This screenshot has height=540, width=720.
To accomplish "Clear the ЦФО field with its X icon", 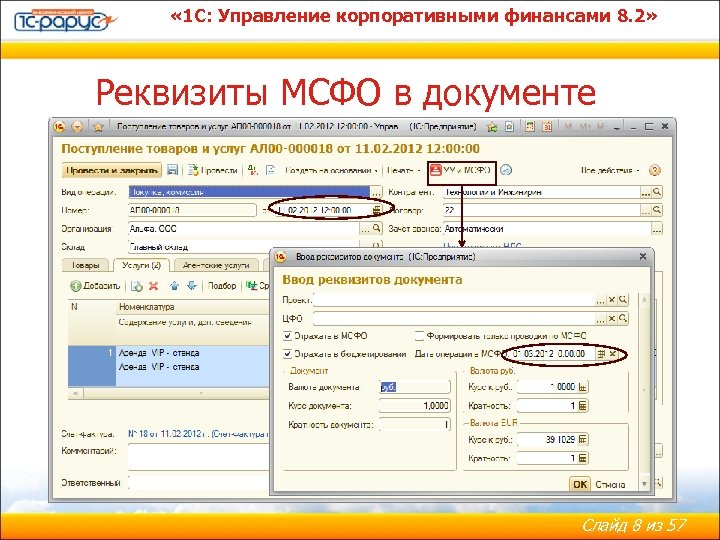I will 612,318.
